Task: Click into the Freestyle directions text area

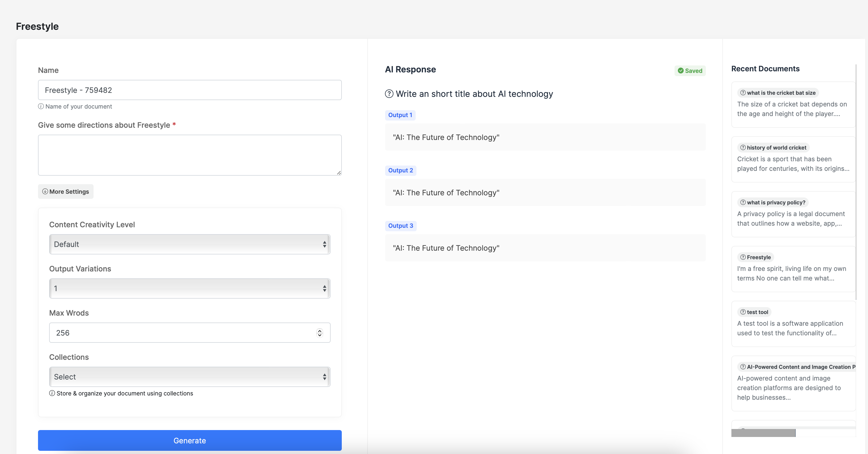Action: coord(189,155)
